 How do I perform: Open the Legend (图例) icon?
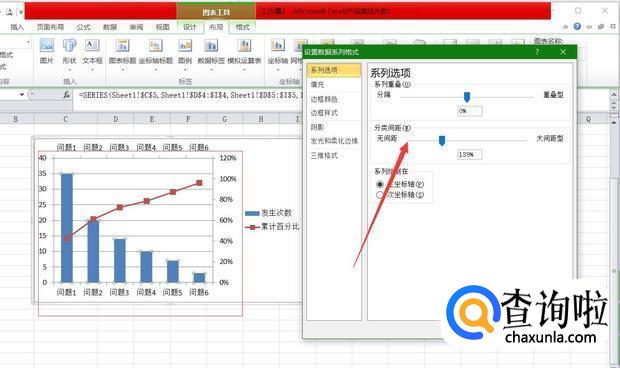click(185, 46)
